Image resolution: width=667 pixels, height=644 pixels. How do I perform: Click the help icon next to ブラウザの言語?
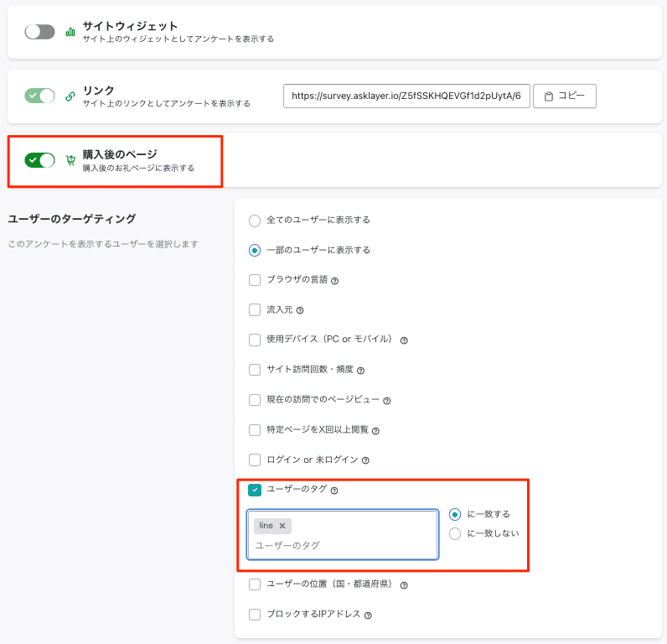coord(335,281)
